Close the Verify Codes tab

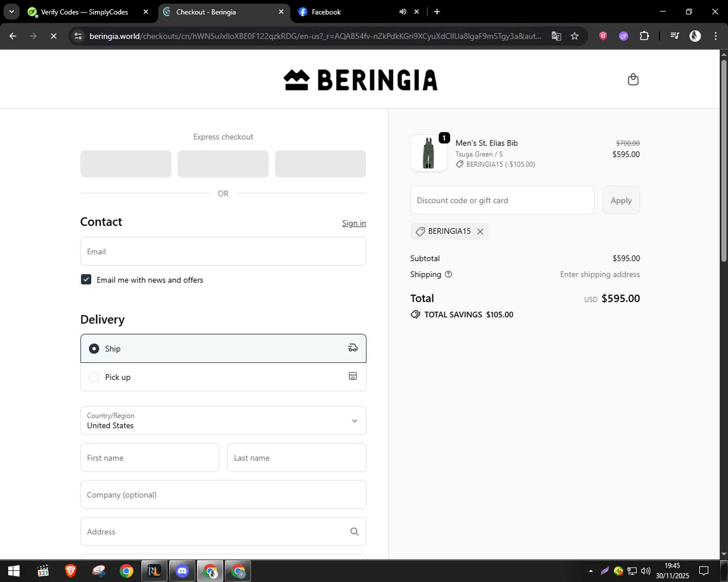[146, 12]
